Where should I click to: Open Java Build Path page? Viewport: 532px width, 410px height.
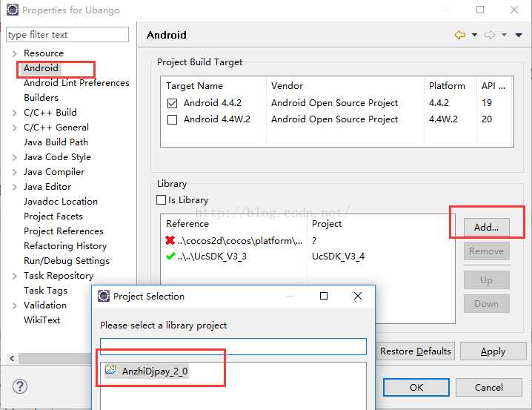pyautogui.click(x=56, y=142)
